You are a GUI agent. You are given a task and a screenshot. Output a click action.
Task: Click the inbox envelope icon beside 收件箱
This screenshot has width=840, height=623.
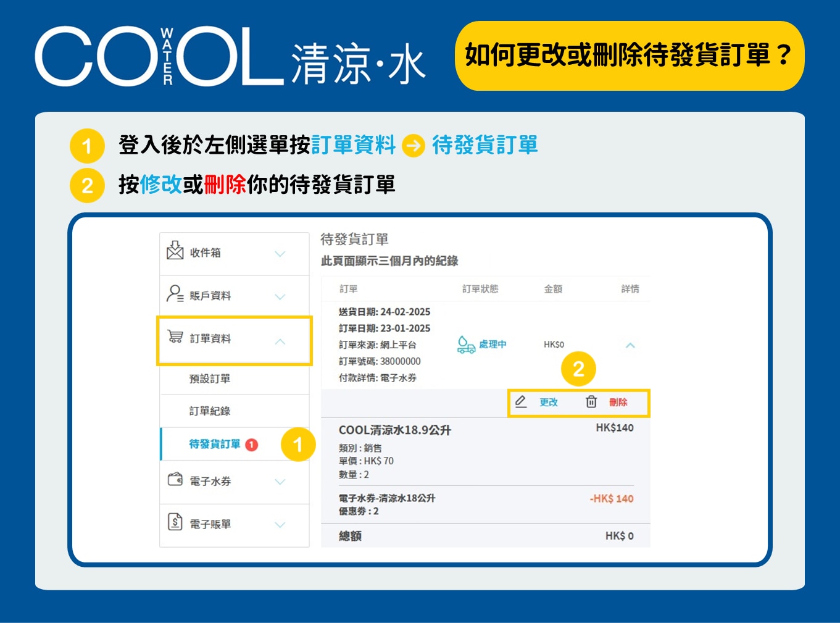tap(175, 251)
